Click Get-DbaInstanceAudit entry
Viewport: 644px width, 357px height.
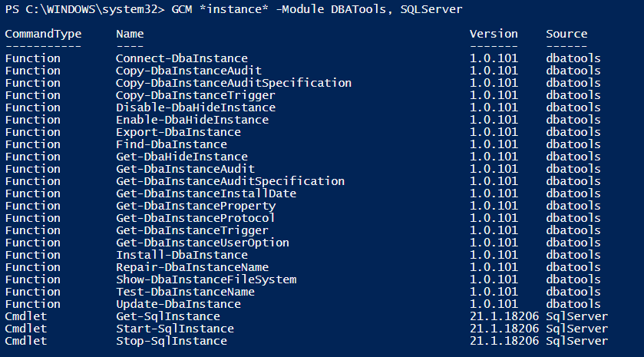185,169
